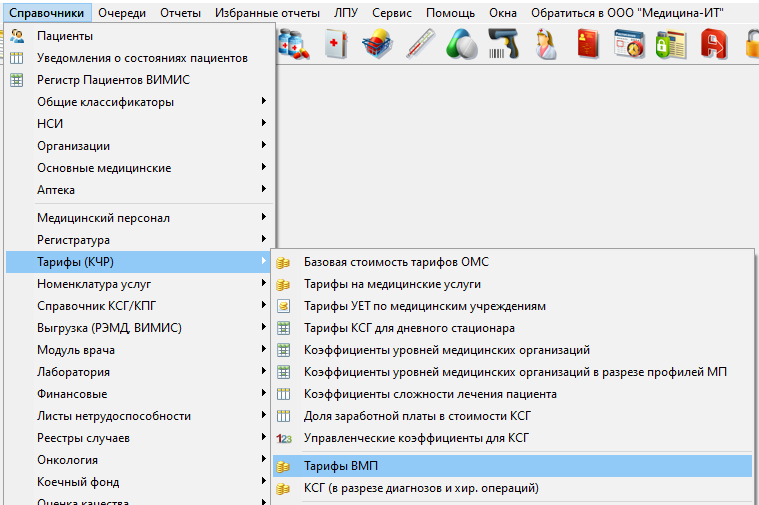Click the red book toolbar icon

(x=587, y=45)
